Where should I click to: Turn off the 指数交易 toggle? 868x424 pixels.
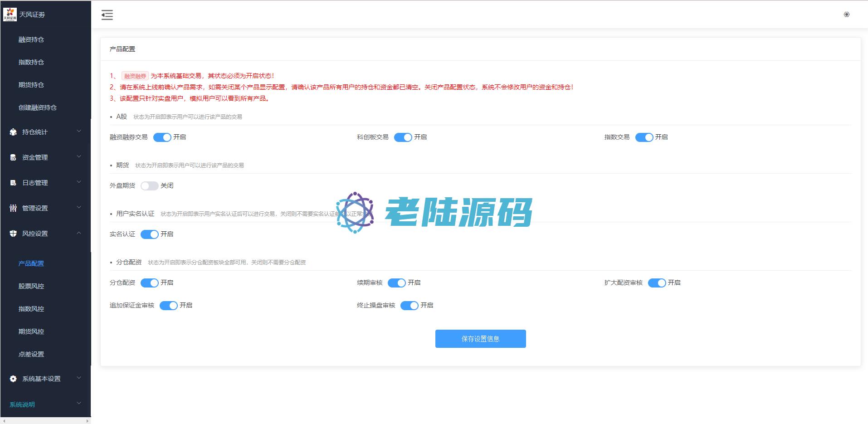[x=644, y=137]
